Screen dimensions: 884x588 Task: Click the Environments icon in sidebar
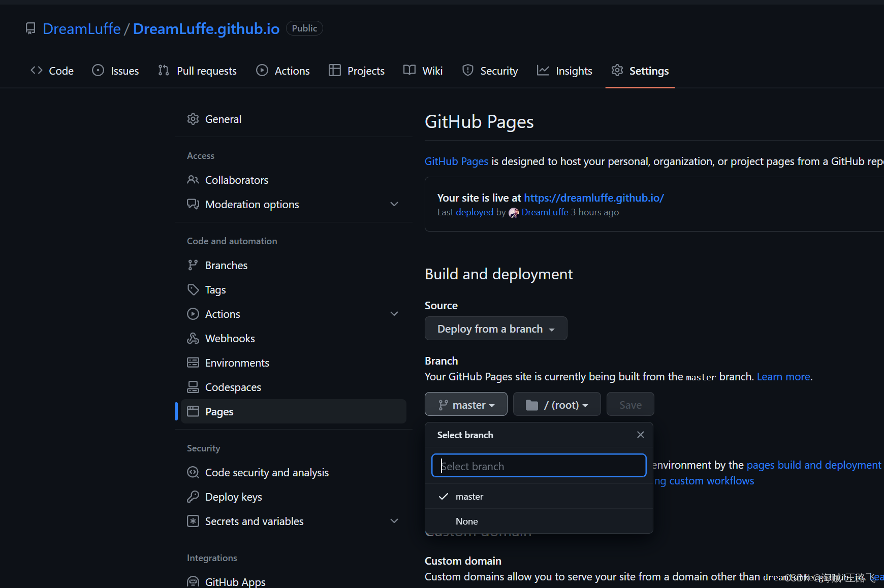[193, 363]
